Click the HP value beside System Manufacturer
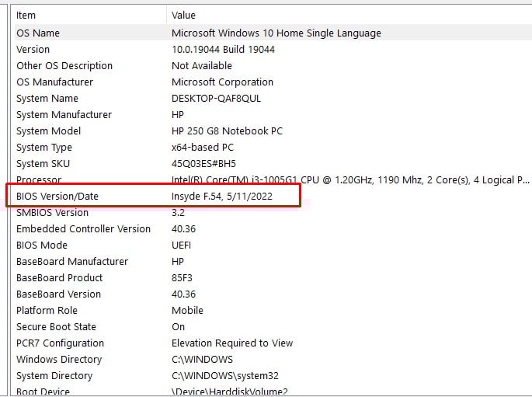Image resolution: width=532 pixels, height=397 pixels. point(178,115)
